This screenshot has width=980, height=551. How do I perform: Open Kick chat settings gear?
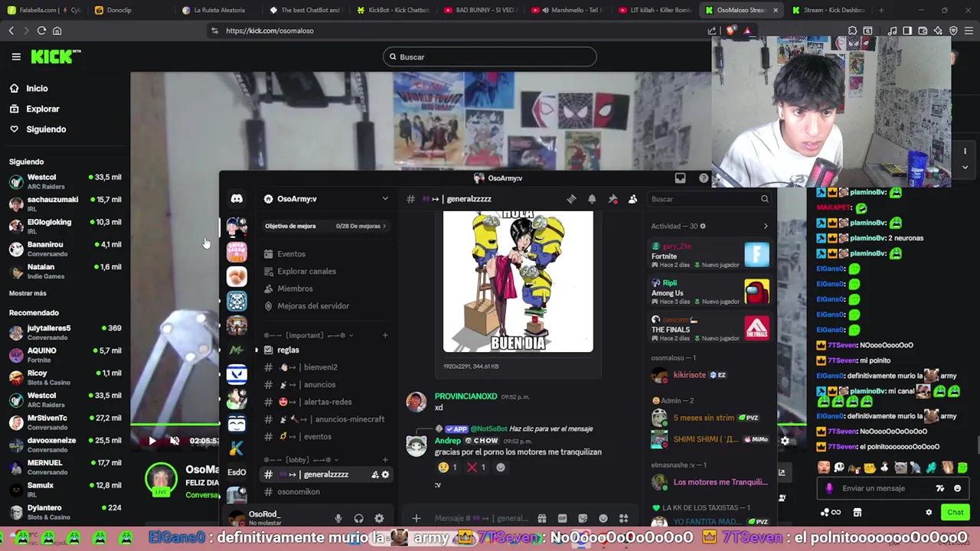(929, 513)
